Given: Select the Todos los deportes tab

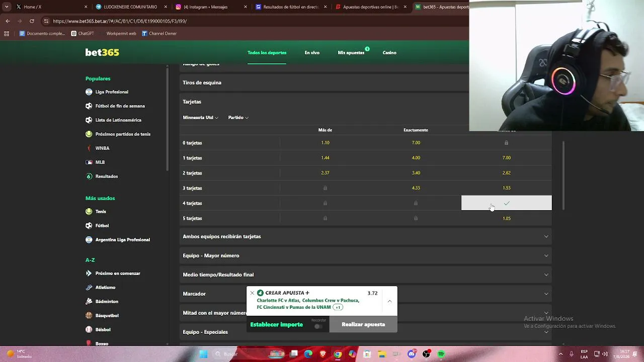Looking at the screenshot, I should point(267,53).
